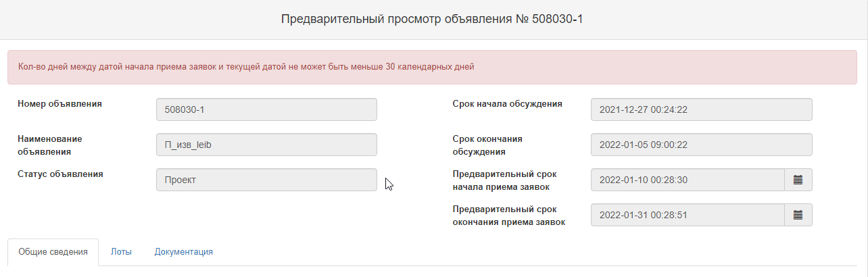The width and height of the screenshot is (868, 277).
Task: Click the Статус объявления label
Action: [60, 174]
